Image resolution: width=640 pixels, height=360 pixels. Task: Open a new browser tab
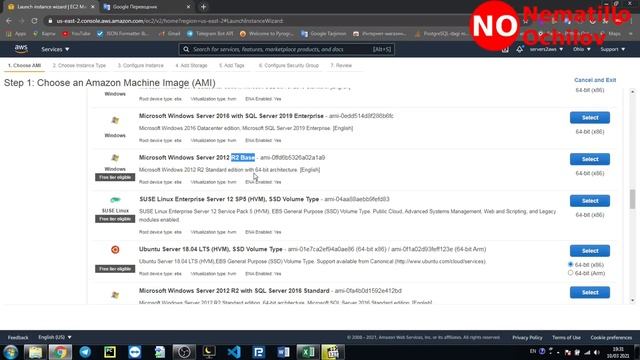coord(203,7)
